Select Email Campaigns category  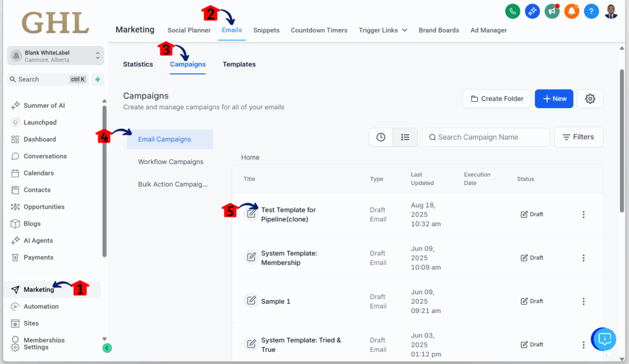tap(170, 139)
